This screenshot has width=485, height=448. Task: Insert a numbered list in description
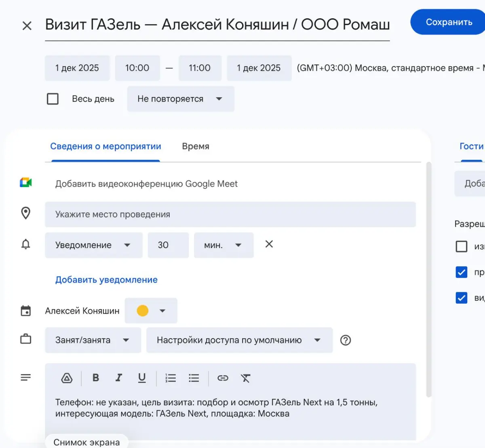click(171, 378)
